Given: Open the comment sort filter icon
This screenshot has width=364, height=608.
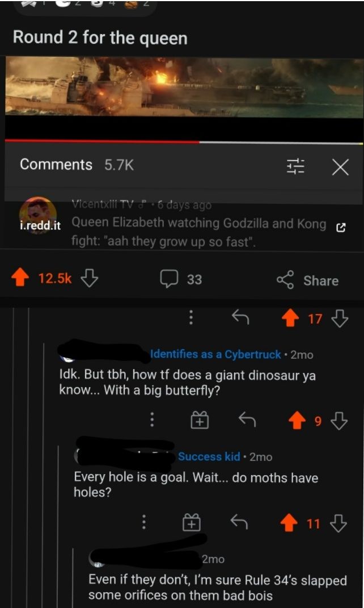Looking at the screenshot, I should coord(295,166).
